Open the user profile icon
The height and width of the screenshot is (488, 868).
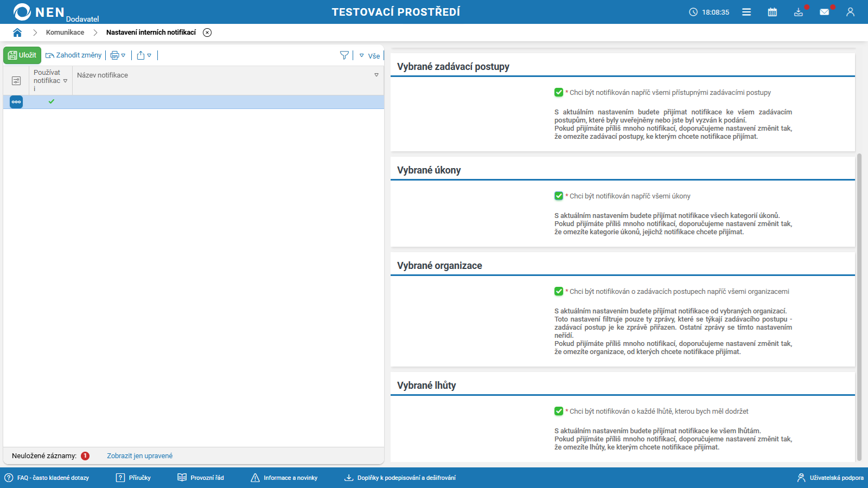click(850, 12)
